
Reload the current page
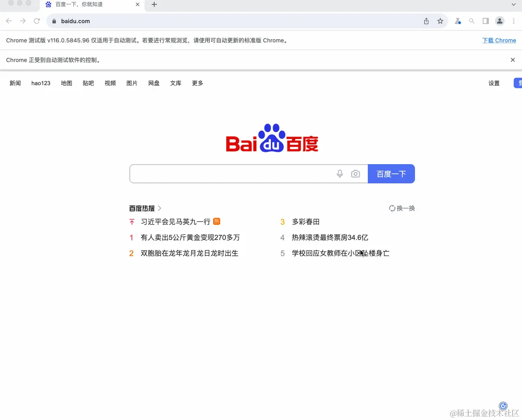pos(37,21)
